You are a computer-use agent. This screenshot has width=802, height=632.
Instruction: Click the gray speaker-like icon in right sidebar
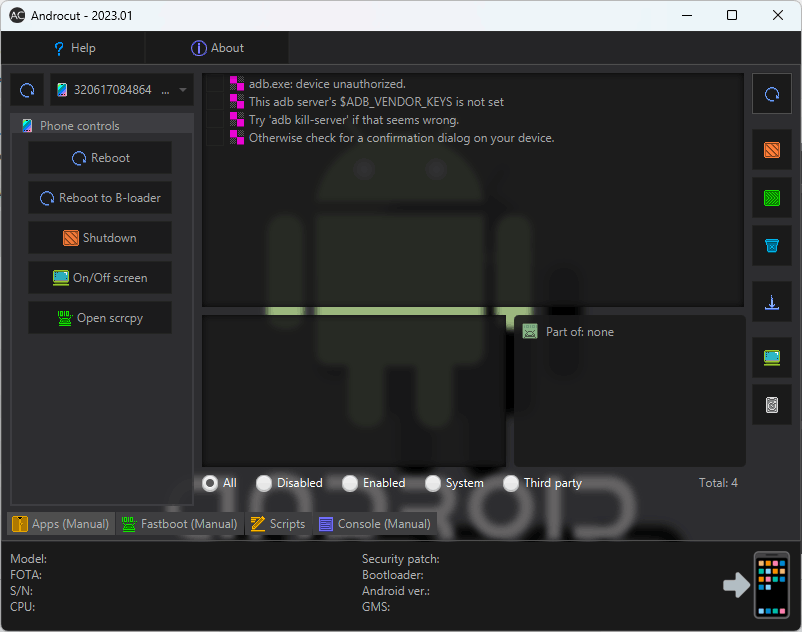click(x=771, y=405)
